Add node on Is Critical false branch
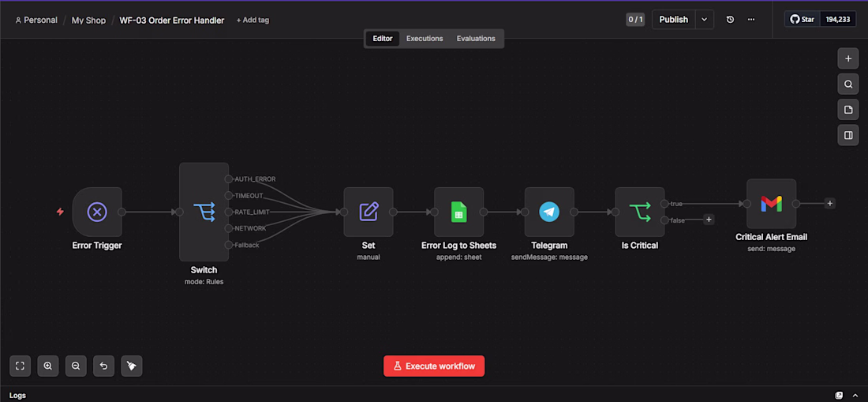The height and width of the screenshot is (402, 868). [x=709, y=220]
